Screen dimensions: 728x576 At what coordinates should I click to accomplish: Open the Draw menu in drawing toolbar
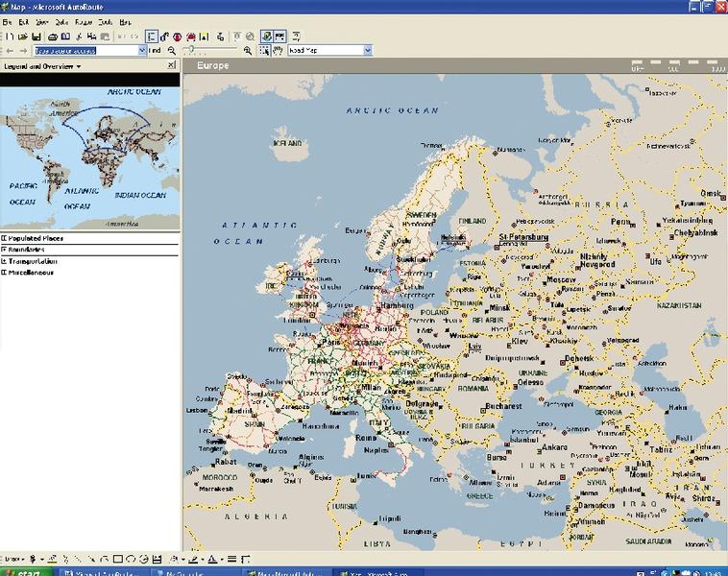14,560
